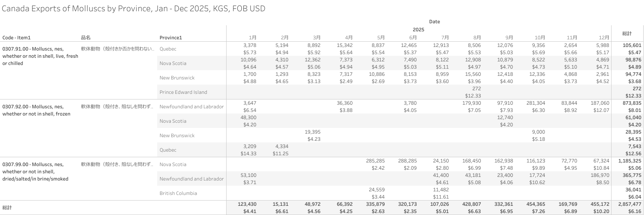The height and width of the screenshot is (215, 644).
Task: Select the British Columbia row label
Action: point(178,193)
